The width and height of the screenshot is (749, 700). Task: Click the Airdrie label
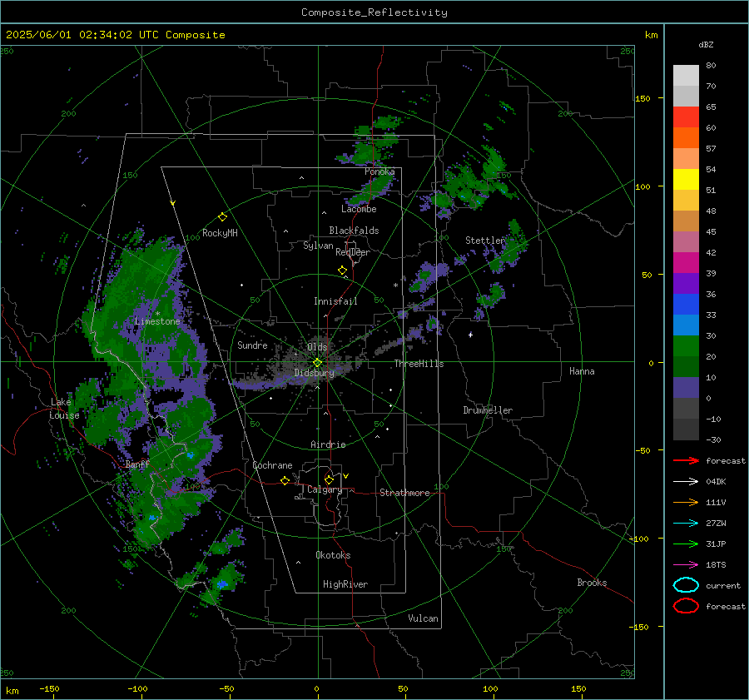point(328,444)
